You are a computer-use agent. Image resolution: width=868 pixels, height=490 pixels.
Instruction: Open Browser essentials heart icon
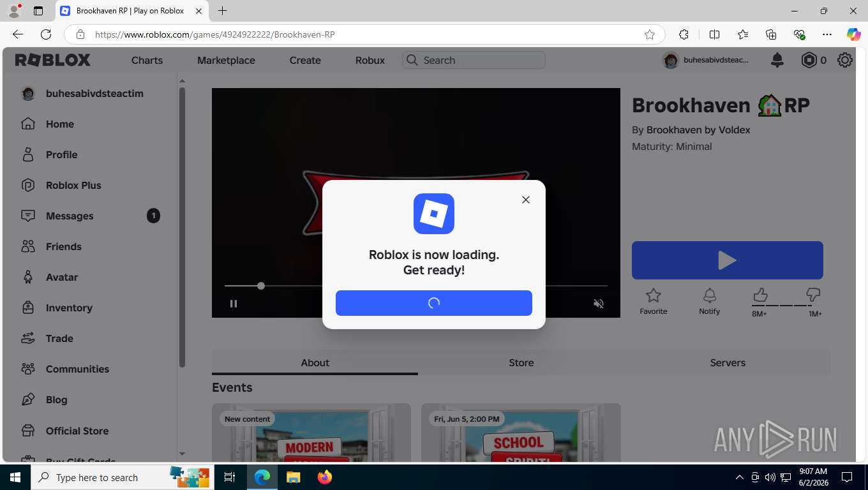(x=799, y=34)
